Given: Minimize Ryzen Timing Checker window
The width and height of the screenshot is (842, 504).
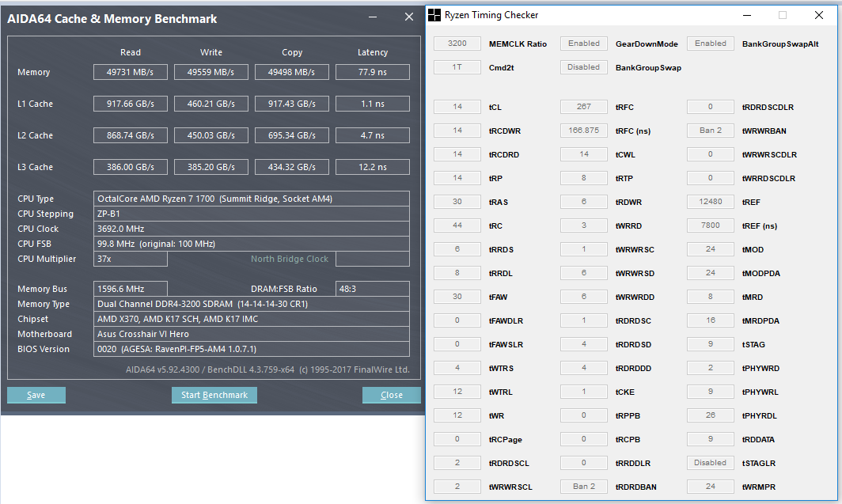Looking at the screenshot, I should coord(747,15).
